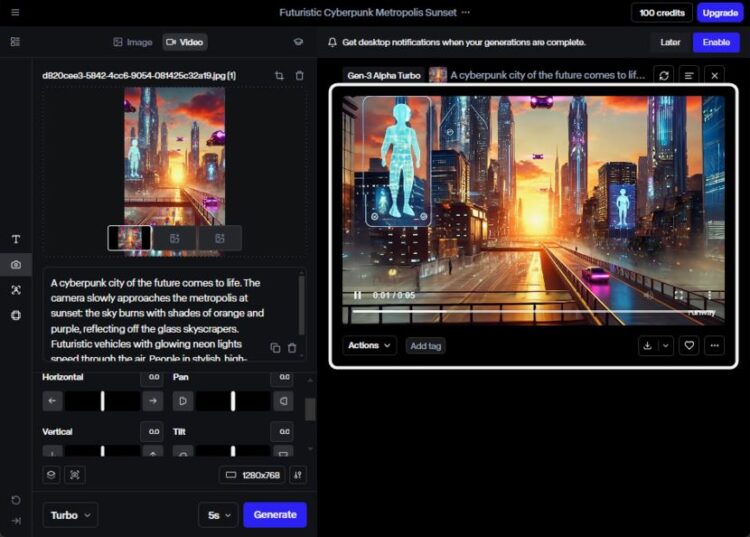This screenshot has width=750, height=537.
Task: Select the Text prompt tool in sidebar
Action: pos(16,239)
